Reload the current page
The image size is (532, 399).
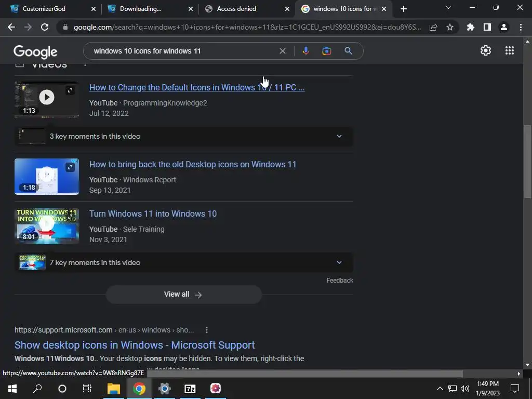(45, 27)
